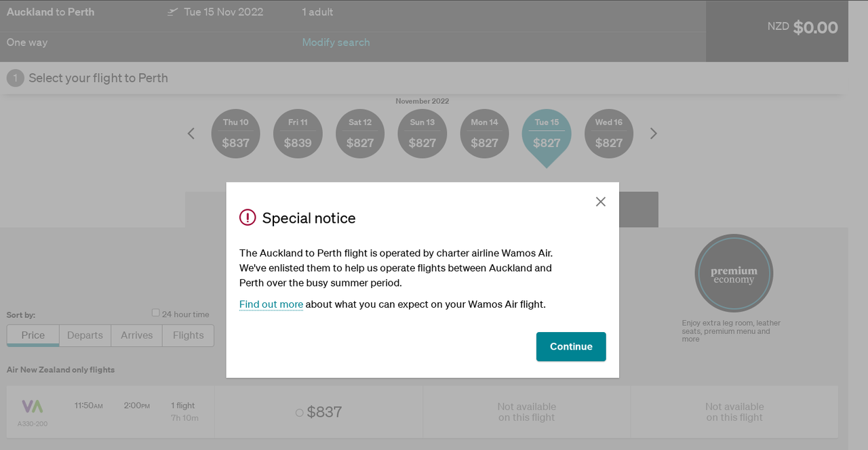Sort by Departs tab
Viewport: 868px width, 450px height.
(x=85, y=335)
